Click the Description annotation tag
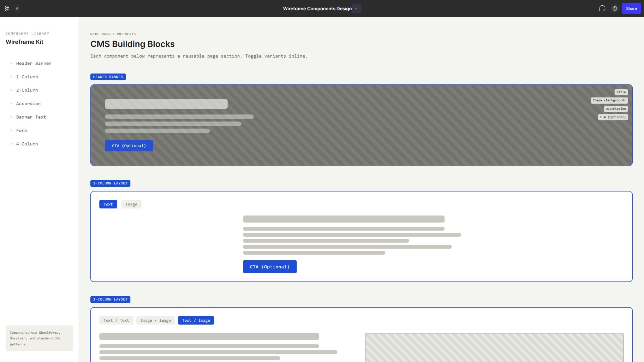644x362 pixels. click(615, 109)
